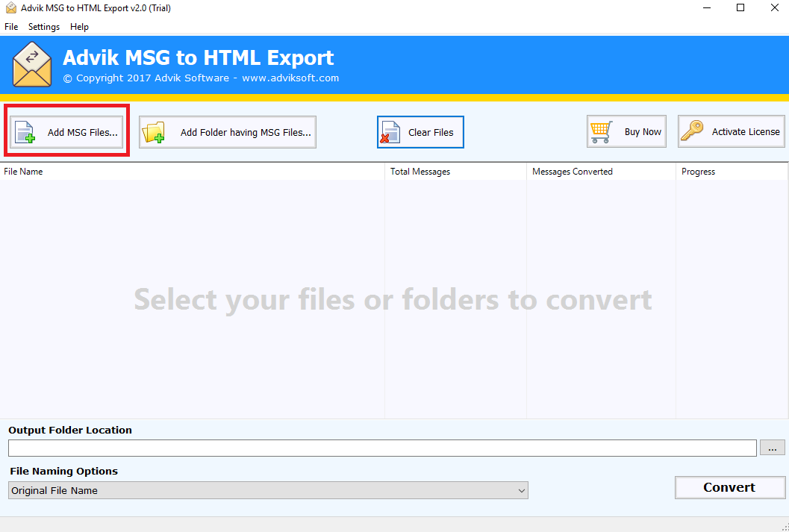Click the envelope logo in the banner
The width and height of the screenshot is (789, 532).
pyautogui.click(x=32, y=65)
